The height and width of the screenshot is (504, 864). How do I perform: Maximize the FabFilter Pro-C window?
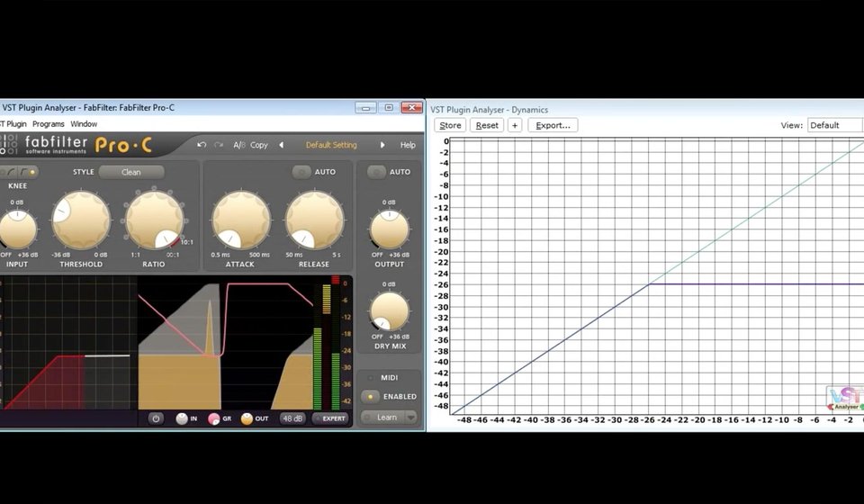point(389,107)
